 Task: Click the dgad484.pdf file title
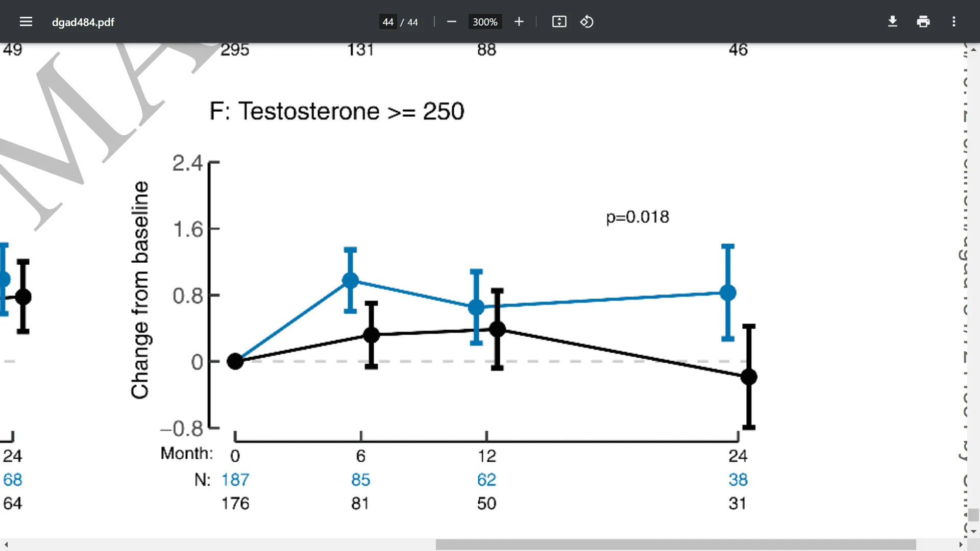83,22
